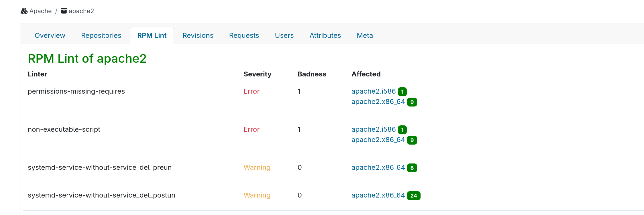Click the green 24 count badge
Screen dimensions: 644x215
pyautogui.click(x=414, y=196)
